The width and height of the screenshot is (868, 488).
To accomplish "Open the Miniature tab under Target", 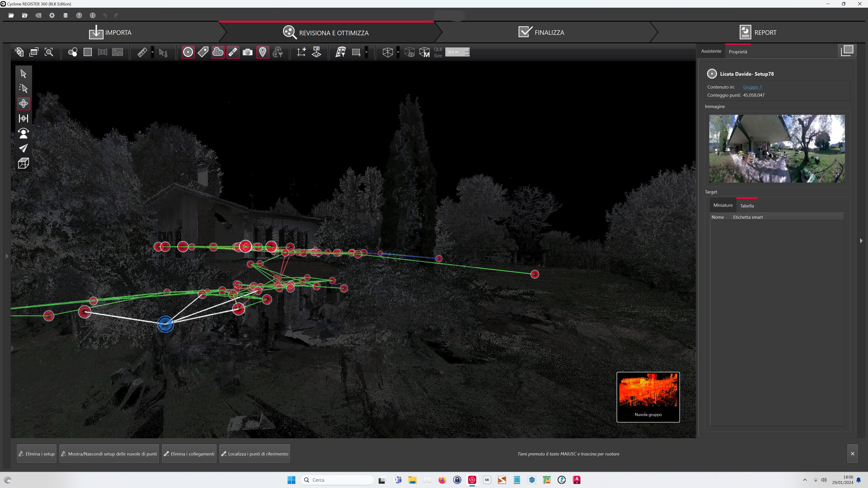I will point(723,205).
